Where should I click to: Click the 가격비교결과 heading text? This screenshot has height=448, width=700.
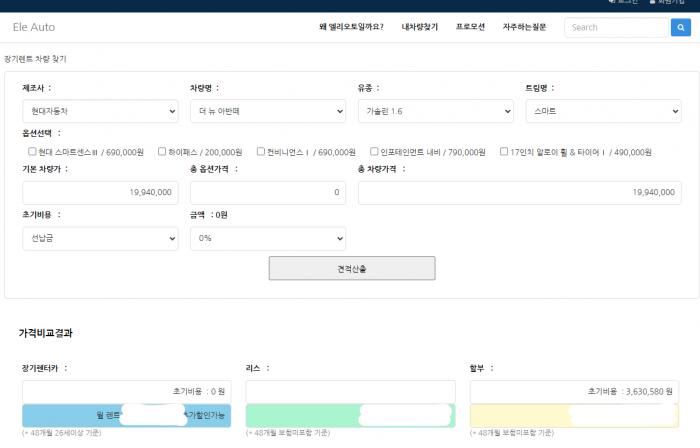[x=46, y=333]
